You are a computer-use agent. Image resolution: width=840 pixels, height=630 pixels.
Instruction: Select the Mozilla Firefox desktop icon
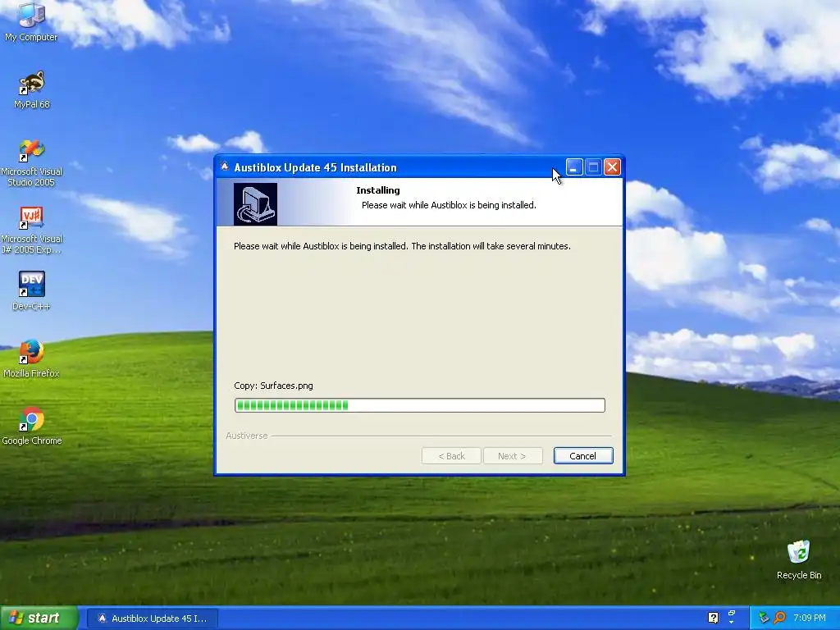click(32, 358)
